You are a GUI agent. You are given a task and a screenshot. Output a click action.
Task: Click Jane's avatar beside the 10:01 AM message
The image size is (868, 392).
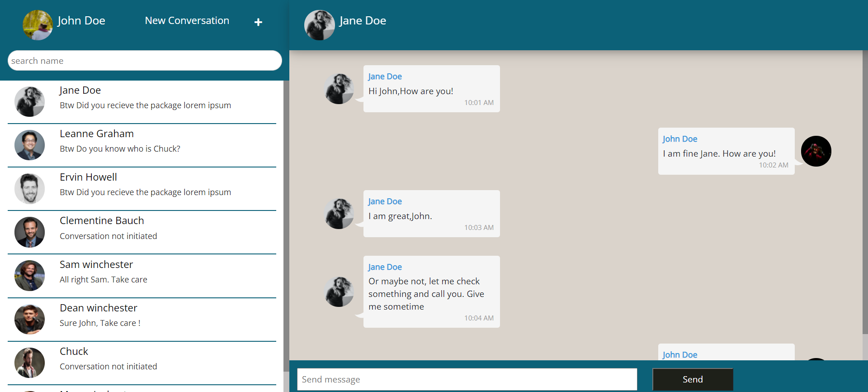[x=340, y=89]
